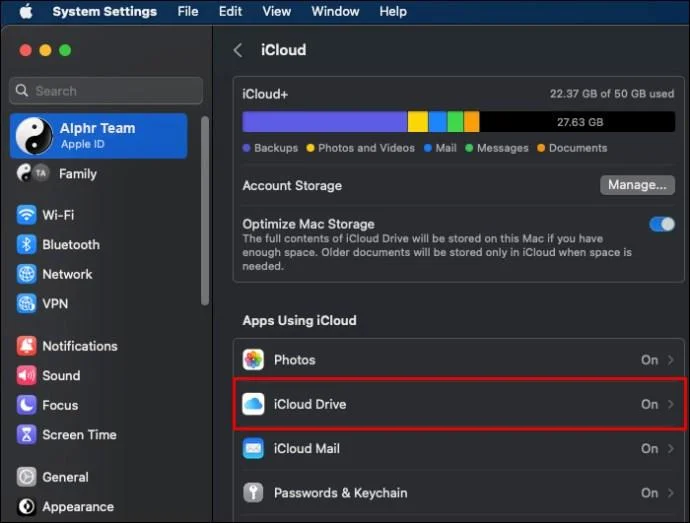The width and height of the screenshot is (690, 523).
Task: Click the Wi-Fi sidebar icon
Action: [x=26, y=215]
